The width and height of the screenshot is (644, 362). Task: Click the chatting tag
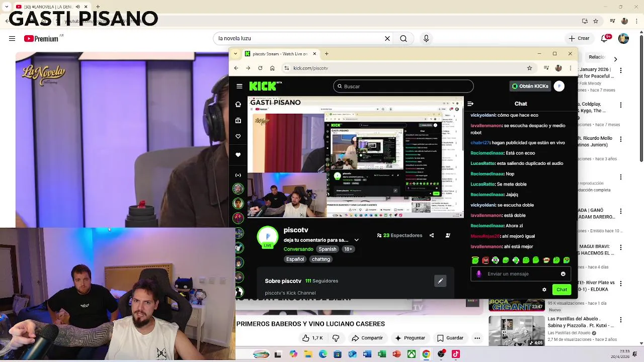point(321,259)
